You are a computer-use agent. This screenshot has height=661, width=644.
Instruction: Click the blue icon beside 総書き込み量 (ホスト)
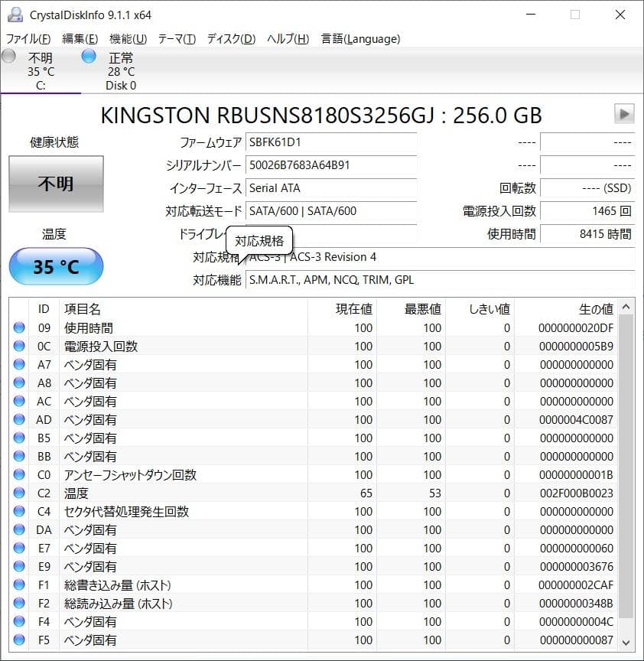click(18, 584)
